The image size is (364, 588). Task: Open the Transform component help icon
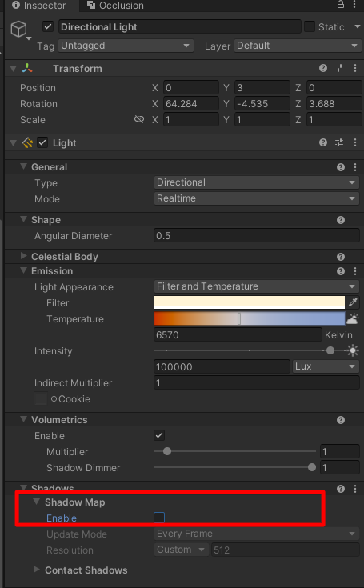pos(323,68)
